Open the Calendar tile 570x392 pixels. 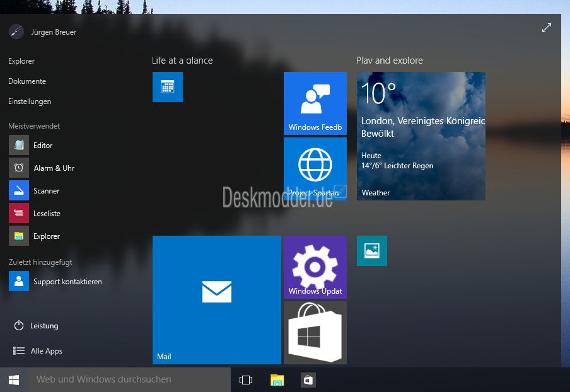(x=168, y=87)
